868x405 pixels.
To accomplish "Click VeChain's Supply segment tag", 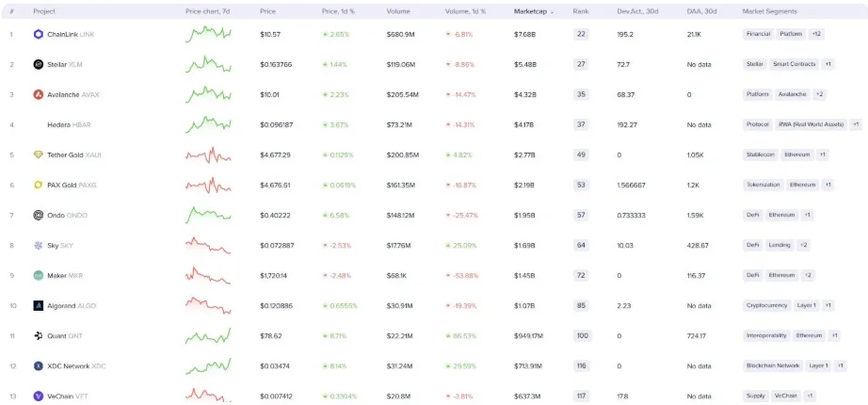I will point(756,397).
